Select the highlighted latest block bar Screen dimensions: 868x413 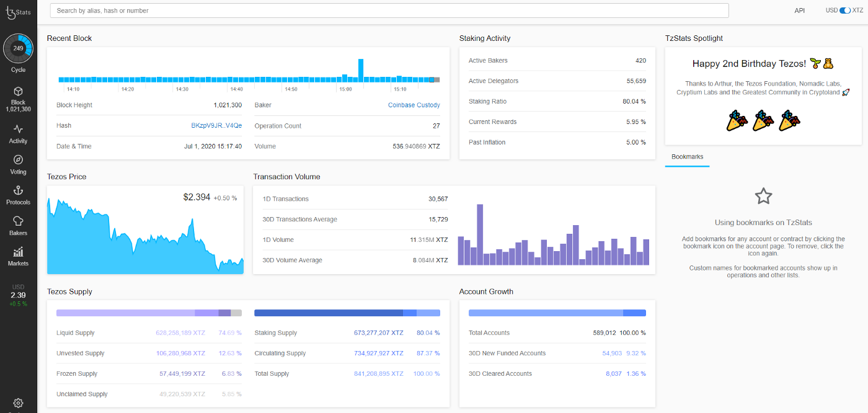point(432,79)
